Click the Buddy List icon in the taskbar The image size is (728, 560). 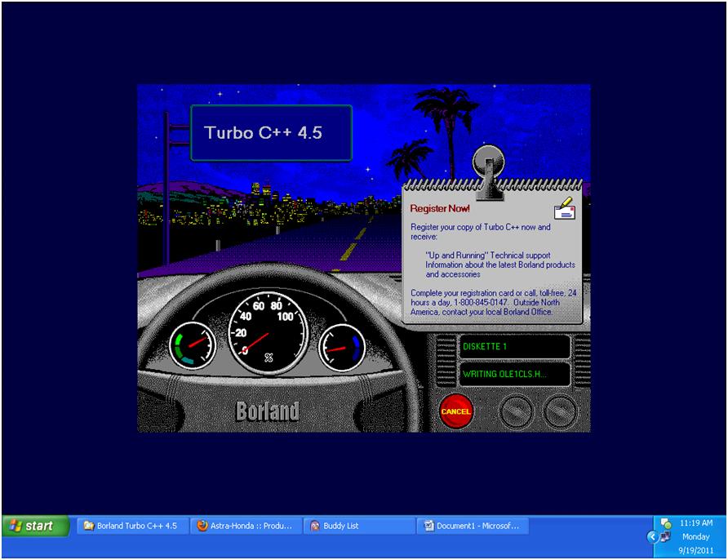[x=313, y=526]
